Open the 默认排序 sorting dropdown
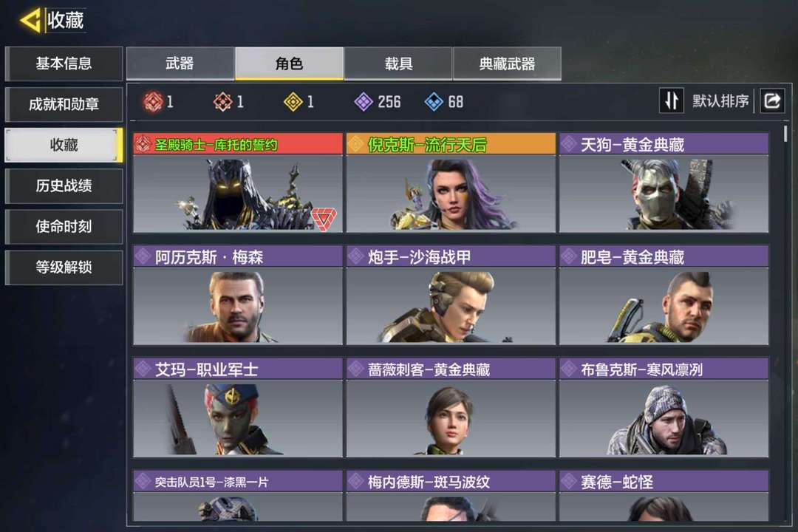The width and height of the screenshot is (798, 532). pos(720,100)
